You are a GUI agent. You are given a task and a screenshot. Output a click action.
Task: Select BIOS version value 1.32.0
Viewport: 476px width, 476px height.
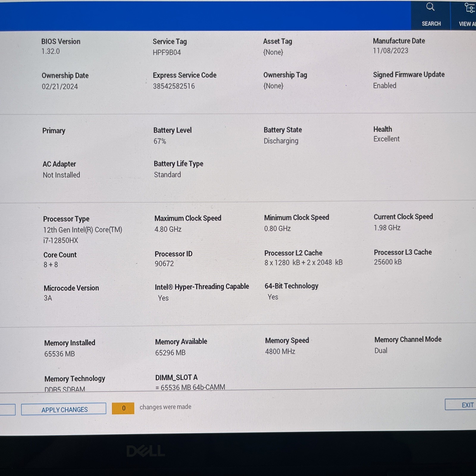point(51,51)
